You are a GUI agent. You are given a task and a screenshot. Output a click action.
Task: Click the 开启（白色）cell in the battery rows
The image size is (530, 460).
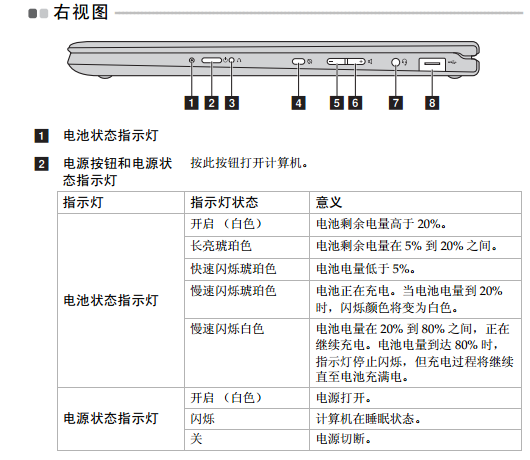(247, 225)
